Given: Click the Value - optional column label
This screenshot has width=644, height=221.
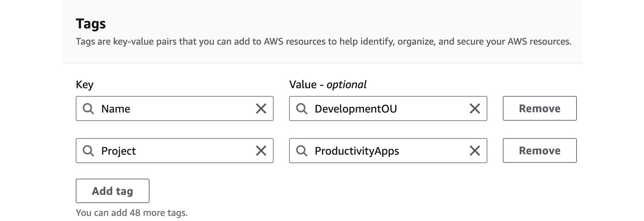Looking at the screenshot, I should tap(328, 85).
